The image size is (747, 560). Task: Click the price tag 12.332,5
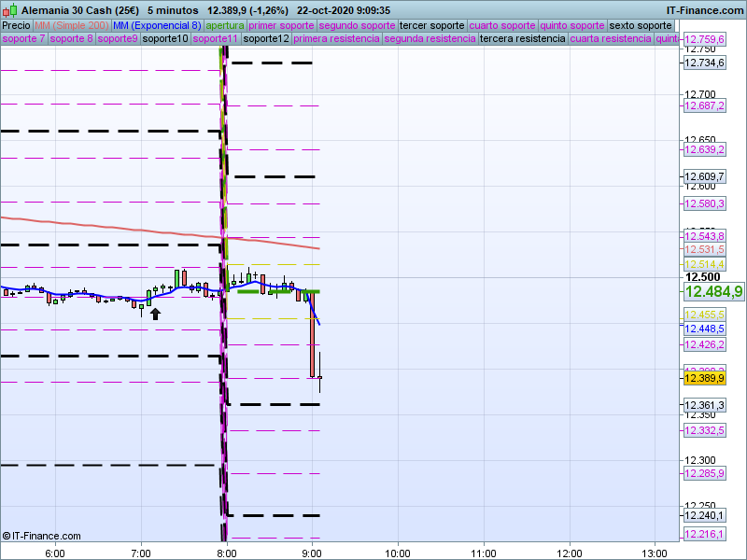tap(705, 430)
